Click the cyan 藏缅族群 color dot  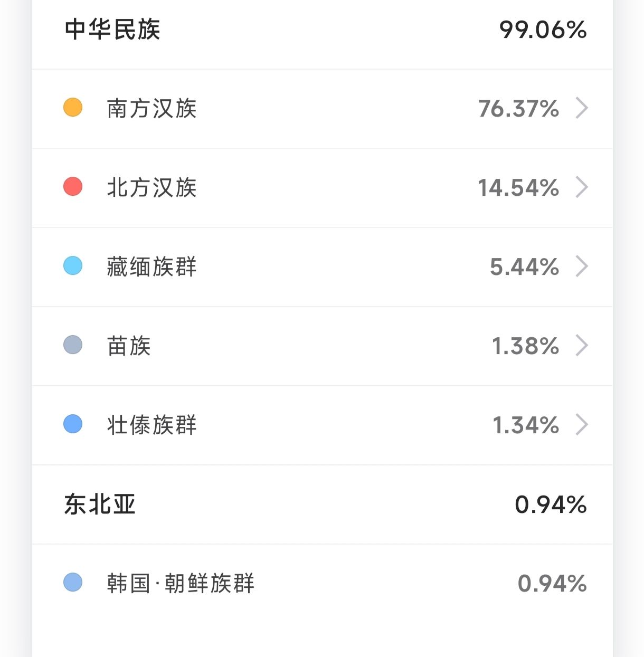pyautogui.click(x=73, y=265)
